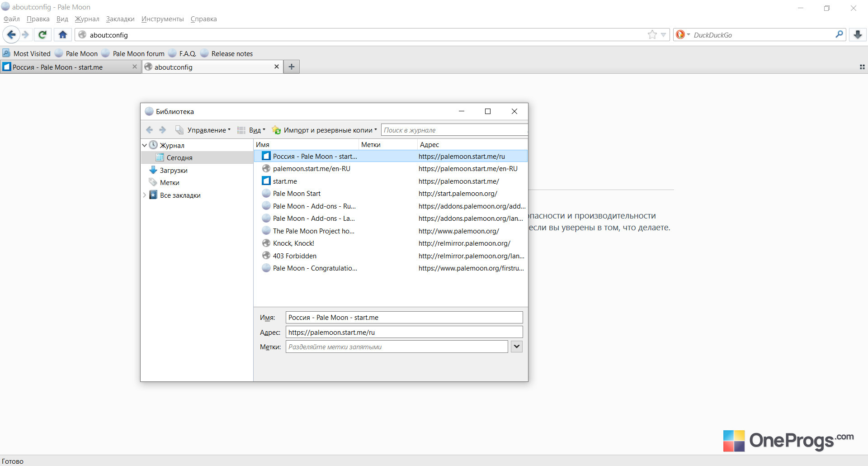Select the Pale Moon Start history entry
The width and height of the screenshot is (868, 466).
coord(391,193)
